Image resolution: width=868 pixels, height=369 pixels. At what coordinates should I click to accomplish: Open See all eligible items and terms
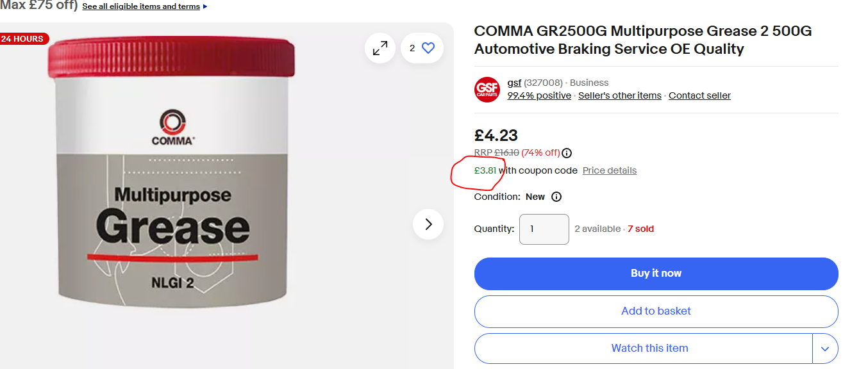coord(141,6)
